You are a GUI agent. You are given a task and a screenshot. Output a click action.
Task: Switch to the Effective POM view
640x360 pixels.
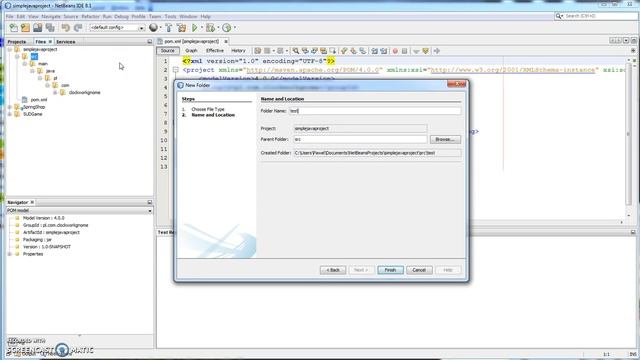215,51
